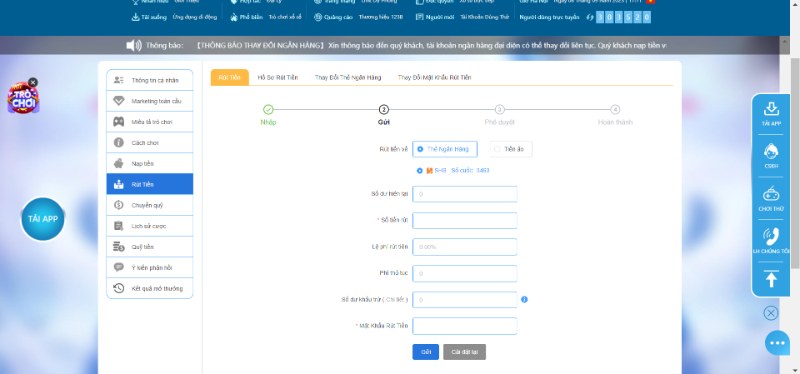
Task: Select Rút Tiền in sidebar
Action: coord(149,184)
